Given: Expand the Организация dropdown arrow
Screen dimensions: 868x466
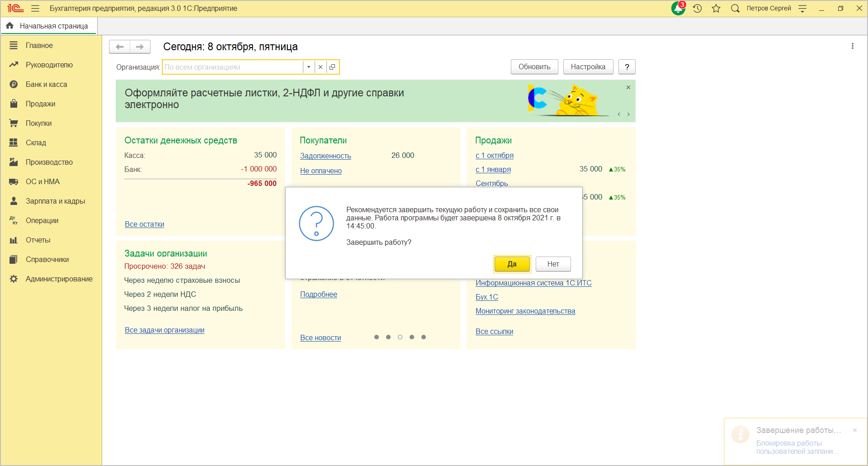Looking at the screenshot, I should 309,67.
